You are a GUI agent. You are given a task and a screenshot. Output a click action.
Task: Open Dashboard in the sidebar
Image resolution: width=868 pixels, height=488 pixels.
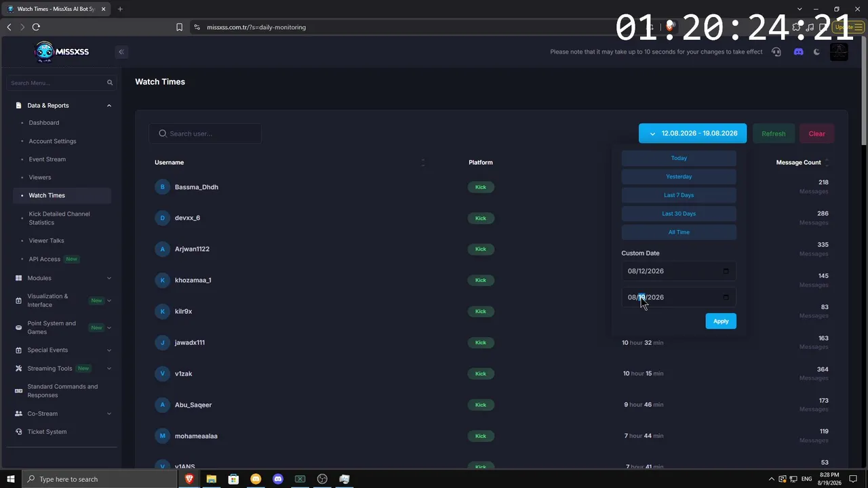pyautogui.click(x=44, y=123)
